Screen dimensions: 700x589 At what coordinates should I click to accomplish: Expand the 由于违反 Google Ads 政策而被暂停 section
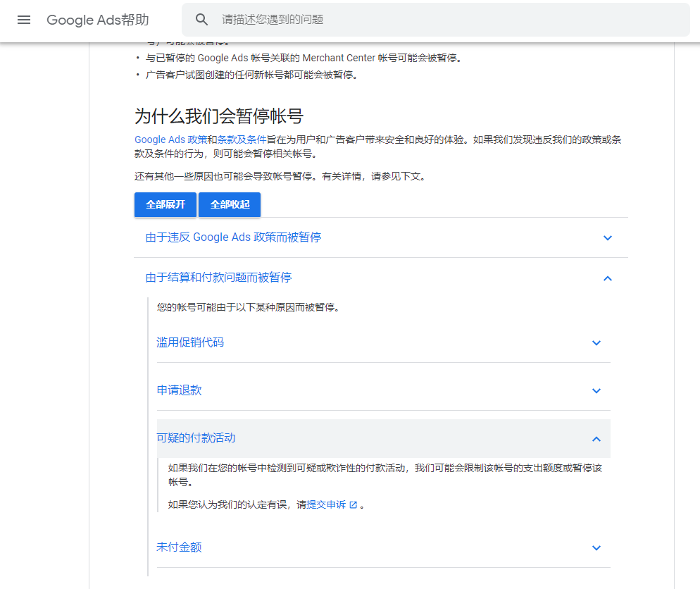tap(607, 238)
